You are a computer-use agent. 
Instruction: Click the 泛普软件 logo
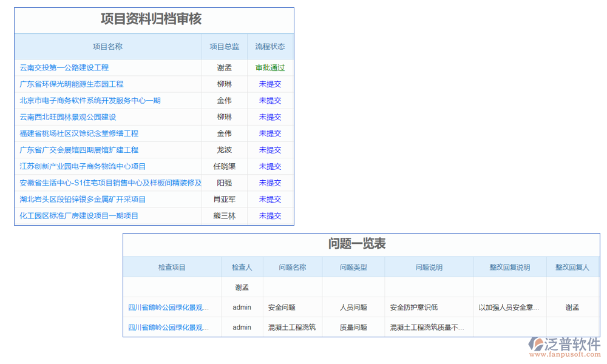click(560, 342)
